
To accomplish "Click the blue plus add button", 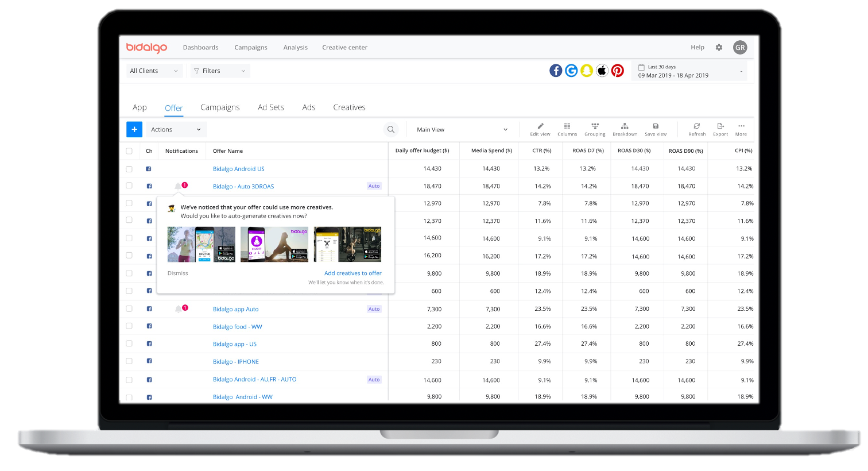I will [x=134, y=129].
